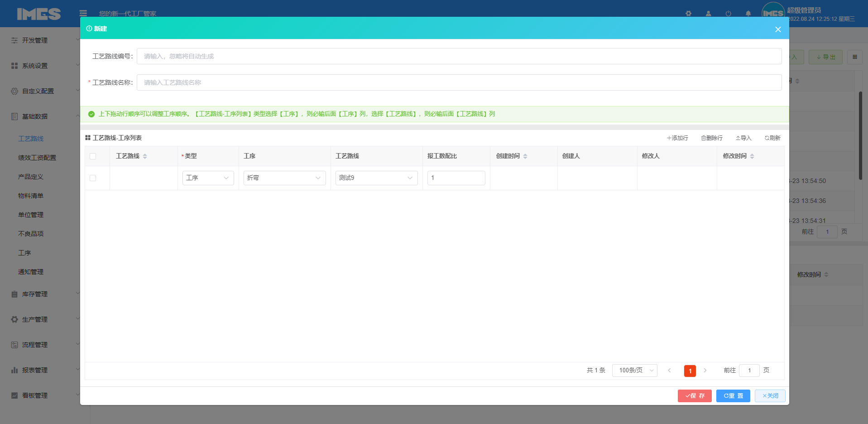Open 通知管理 in the sidebar
This screenshot has width=868, height=424.
(x=31, y=272)
